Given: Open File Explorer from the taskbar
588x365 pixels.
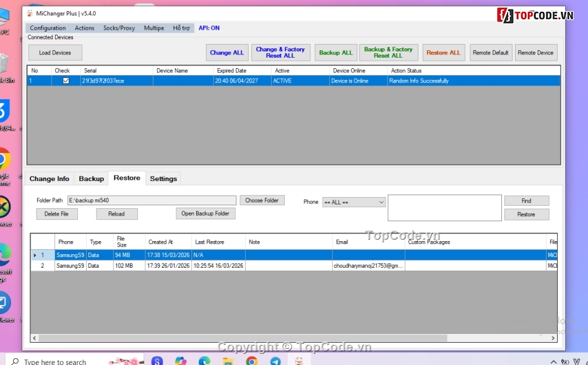Looking at the screenshot, I should pos(228,361).
